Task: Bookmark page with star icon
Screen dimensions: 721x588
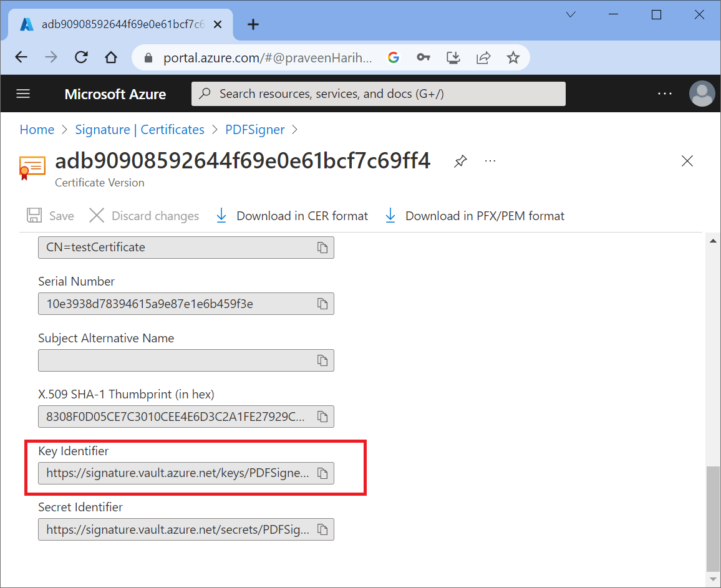Action: point(513,57)
